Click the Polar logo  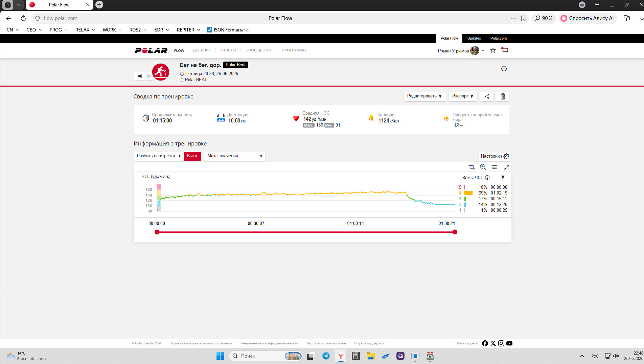pyautogui.click(x=152, y=50)
